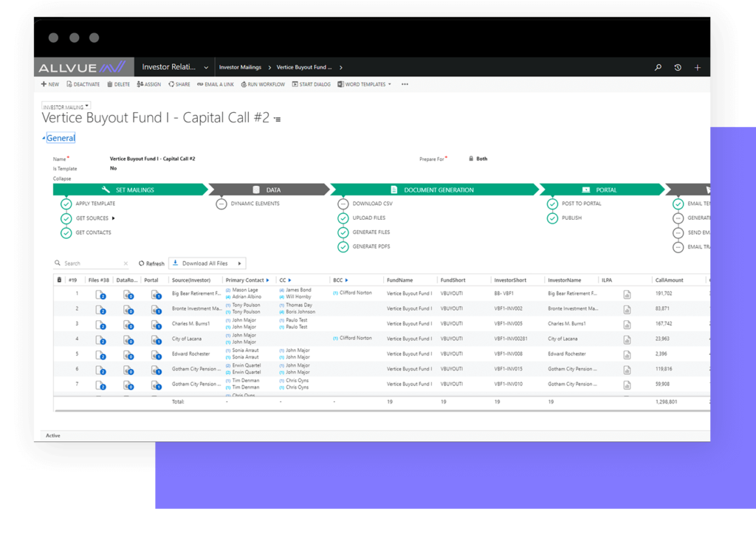
Task: Click Vertice Buyout Fund breadcrumb item
Action: click(x=303, y=67)
